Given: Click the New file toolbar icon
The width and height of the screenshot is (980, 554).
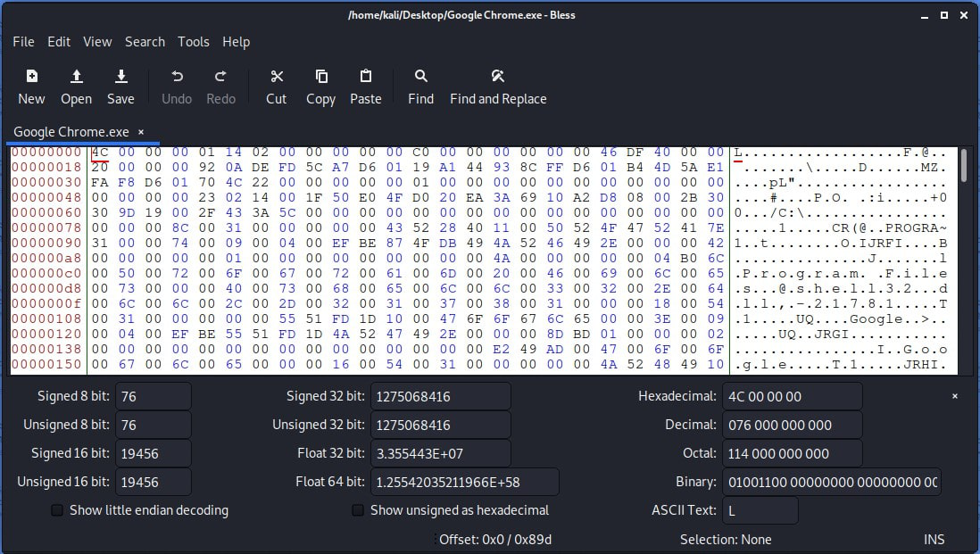Looking at the screenshot, I should (31, 76).
